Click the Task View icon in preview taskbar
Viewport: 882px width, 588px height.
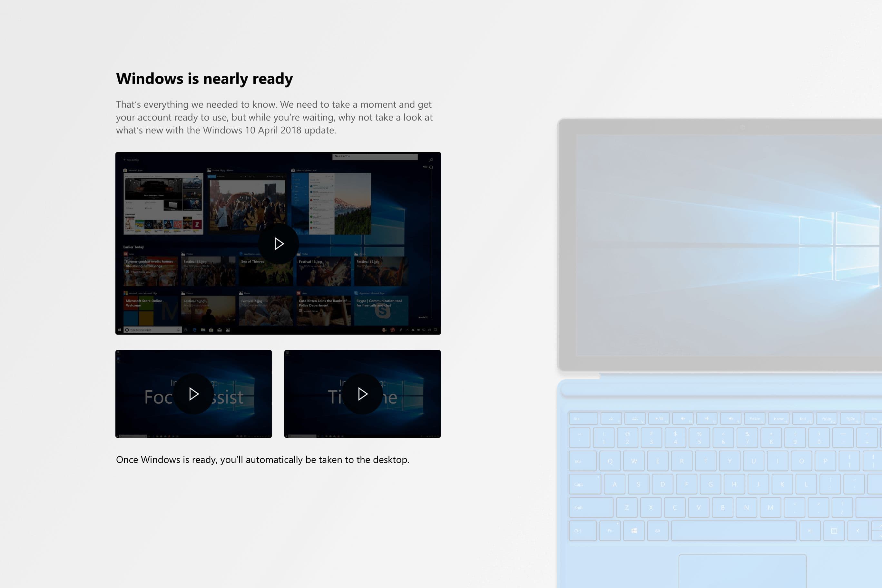(186, 330)
